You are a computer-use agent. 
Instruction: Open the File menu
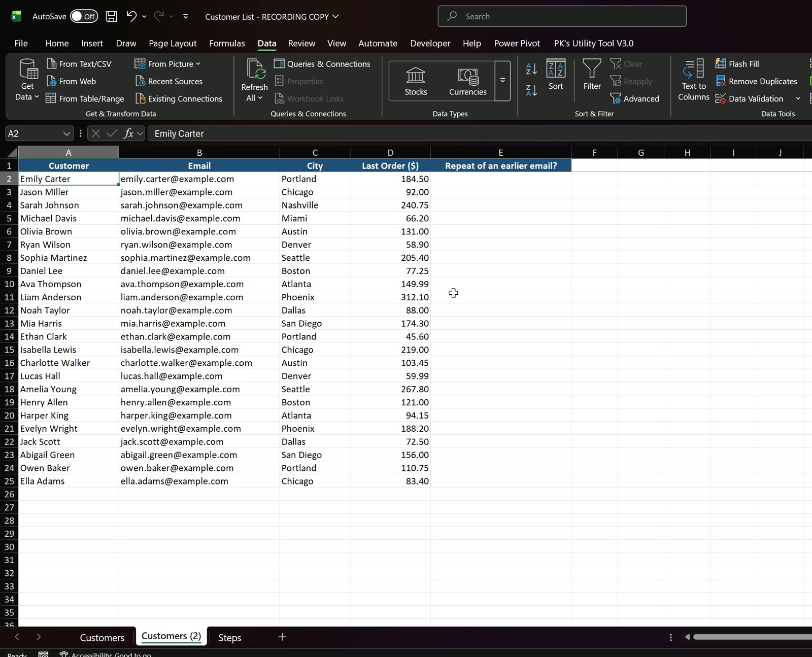21,43
